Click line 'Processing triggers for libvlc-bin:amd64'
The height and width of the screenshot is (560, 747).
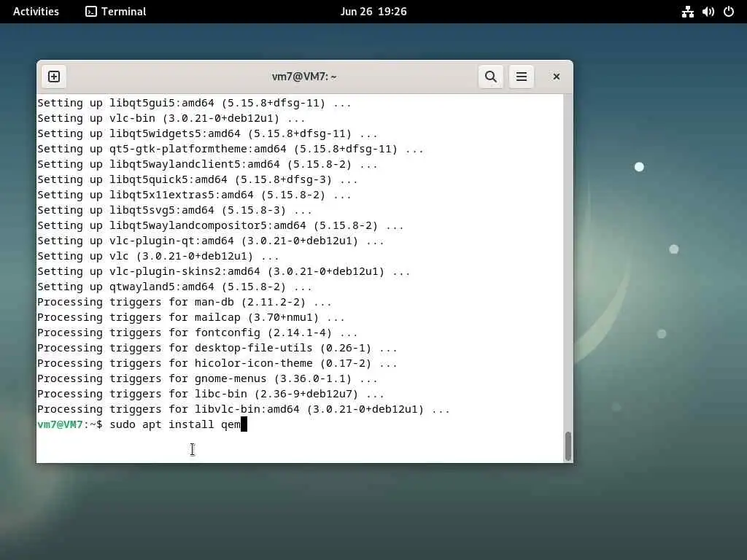(x=243, y=409)
